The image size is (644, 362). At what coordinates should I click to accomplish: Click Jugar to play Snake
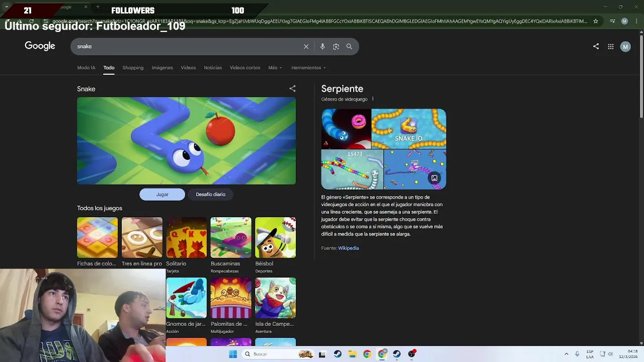point(162,195)
